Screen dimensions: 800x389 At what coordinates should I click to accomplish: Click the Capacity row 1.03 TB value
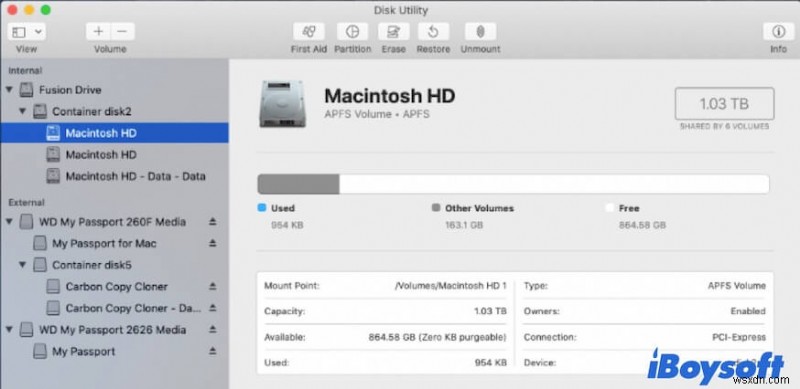tap(490, 311)
